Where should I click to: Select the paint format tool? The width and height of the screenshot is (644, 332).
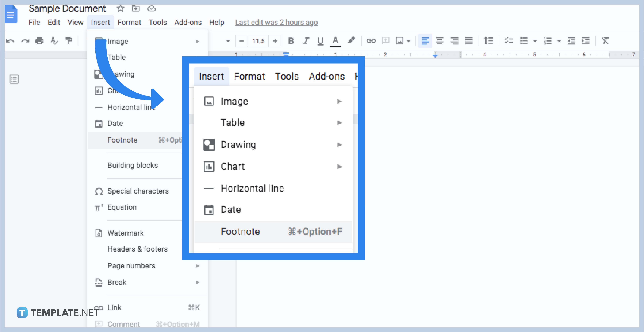[x=69, y=41]
